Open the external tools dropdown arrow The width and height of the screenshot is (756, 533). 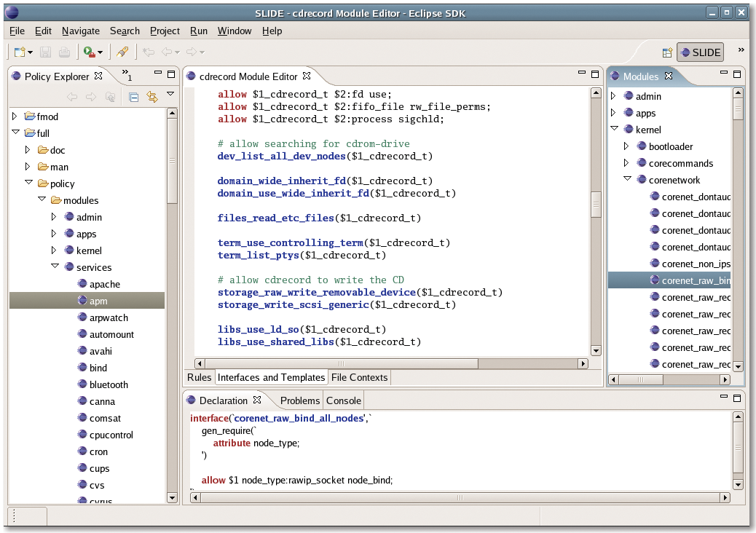[x=101, y=52]
